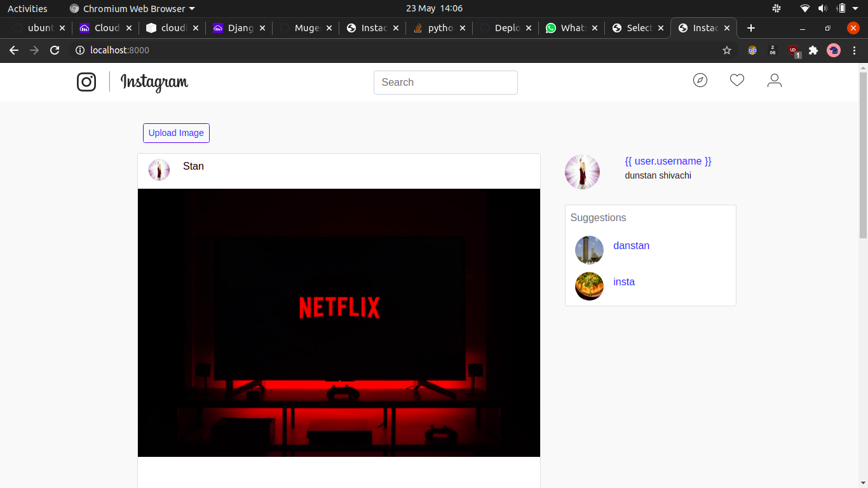Click Stan's post avatar thumbnail
The image size is (868, 488).
point(159,170)
